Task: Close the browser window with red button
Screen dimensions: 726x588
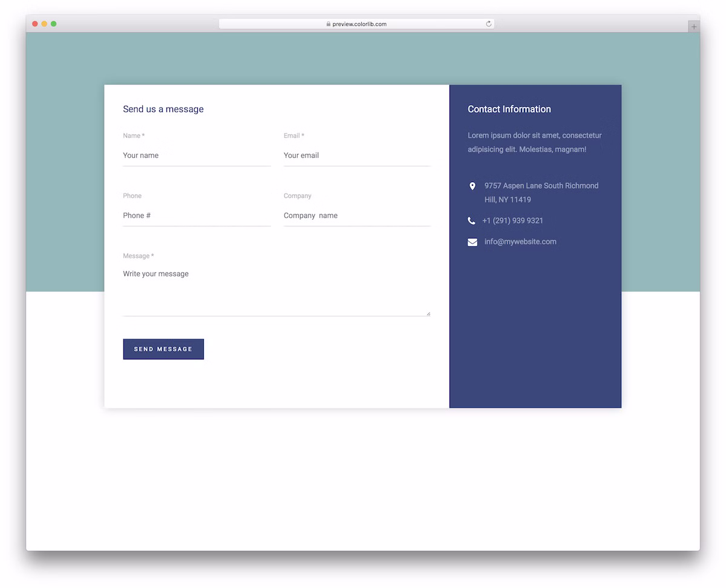Action: (x=35, y=24)
